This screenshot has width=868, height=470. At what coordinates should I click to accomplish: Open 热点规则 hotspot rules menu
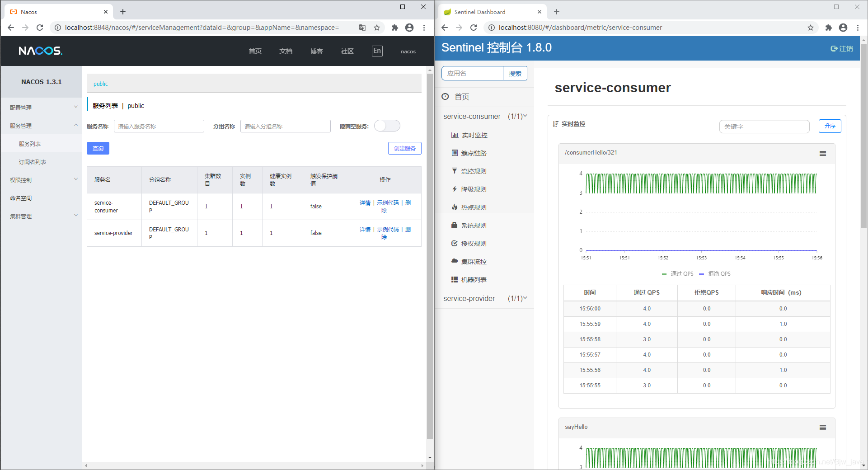click(x=469, y=207)
